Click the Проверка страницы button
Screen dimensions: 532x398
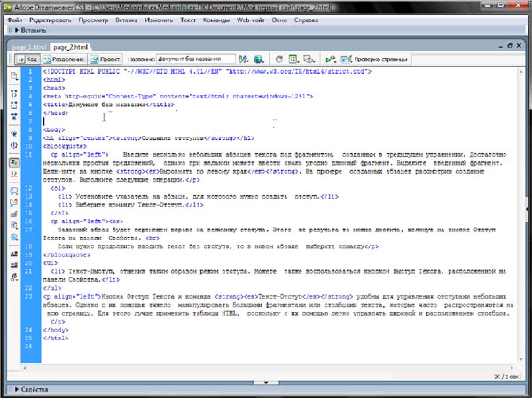click(376, 59)
